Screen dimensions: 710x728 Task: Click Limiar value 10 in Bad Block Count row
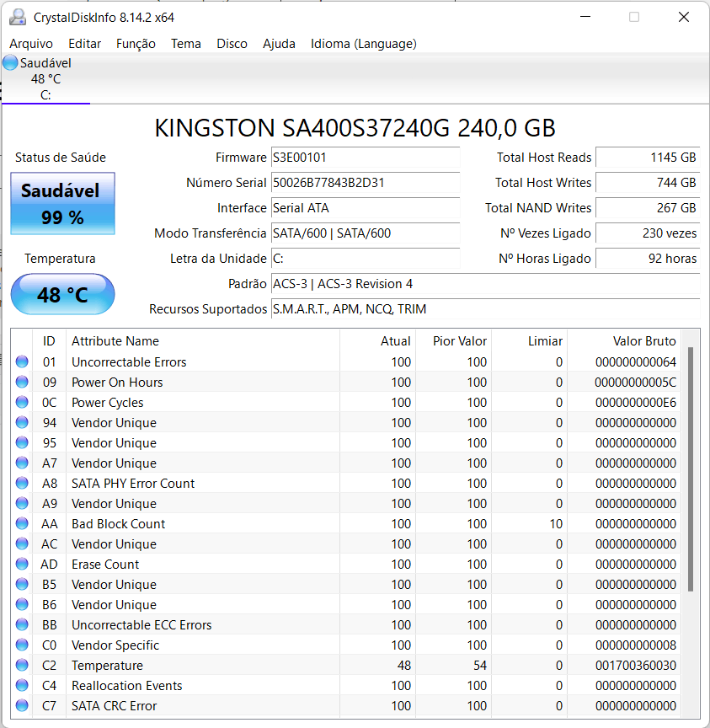coord(556,524)
